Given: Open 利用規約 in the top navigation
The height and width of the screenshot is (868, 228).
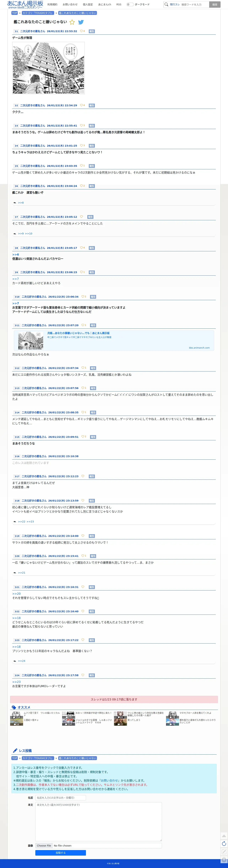Looking at the screenshot, I should [52, 4].
